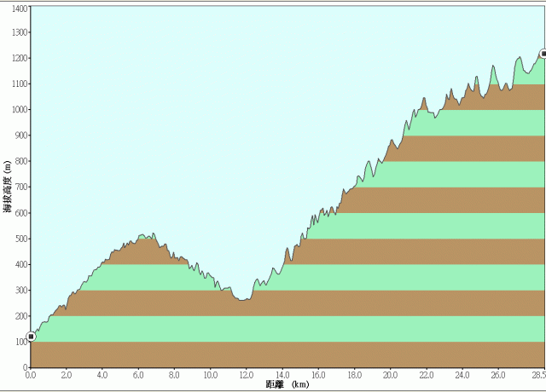Click the 18.0 distance axis label
The image size is (546, 392).
[355, 375]
